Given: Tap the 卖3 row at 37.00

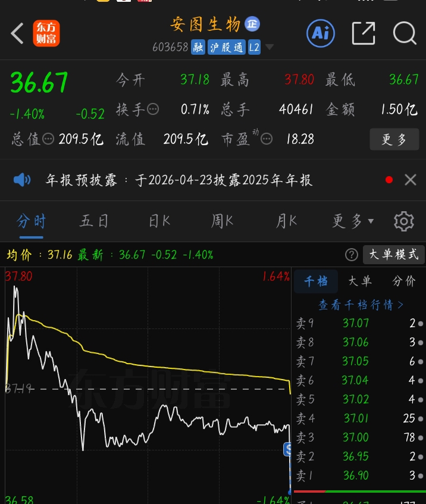Looking at the screenshot, I should (359, 437).
